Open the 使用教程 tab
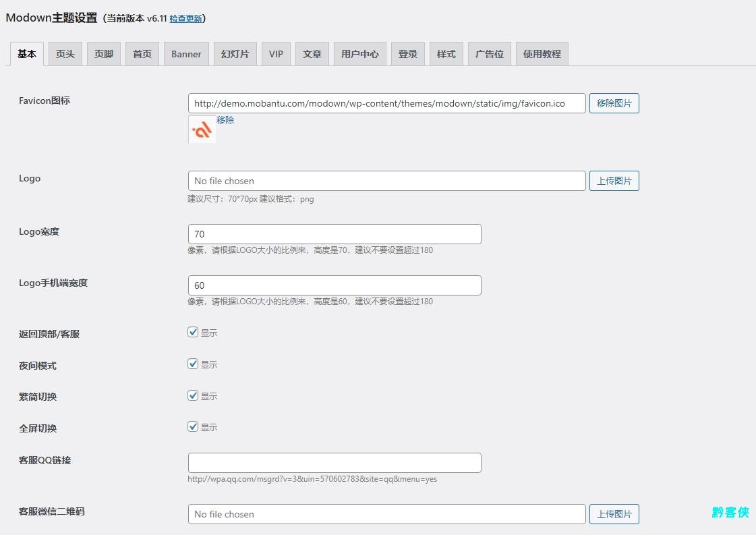The height and width of the screenshot is (535, 756). (x=542, y=54)
